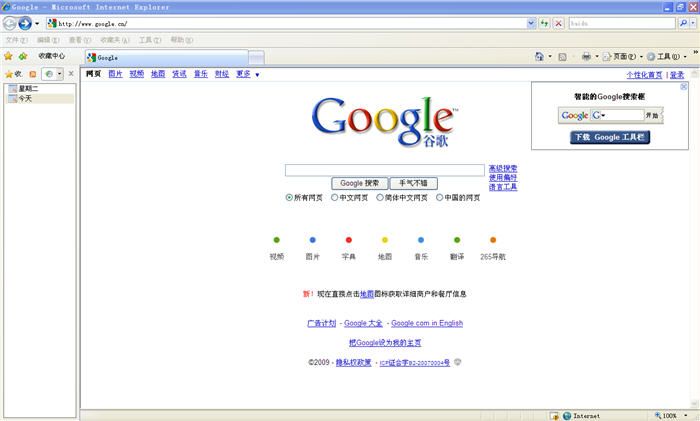Open the 编辑 menu
Image resolution: width=700 pixels, height=421 pixels.
click(48, 40)
